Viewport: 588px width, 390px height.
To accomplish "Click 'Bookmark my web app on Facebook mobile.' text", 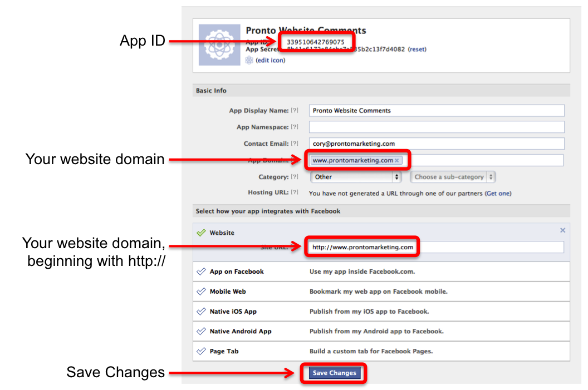I will [x=379, y=292].
